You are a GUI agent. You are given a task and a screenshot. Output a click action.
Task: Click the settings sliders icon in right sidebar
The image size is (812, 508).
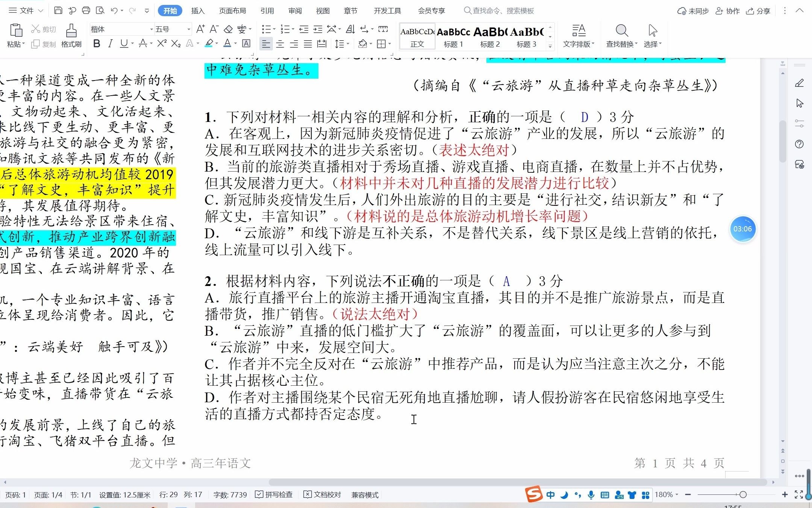(x=799, y=123)
